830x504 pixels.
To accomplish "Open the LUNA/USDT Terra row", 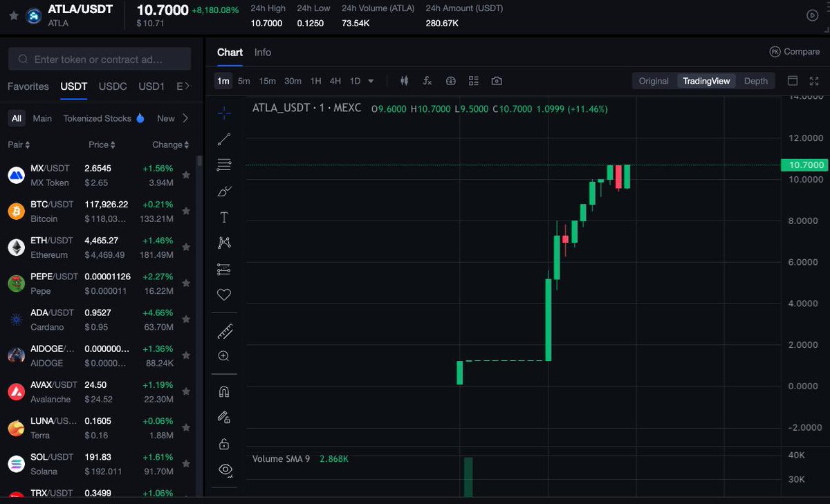I will point(100,428).
